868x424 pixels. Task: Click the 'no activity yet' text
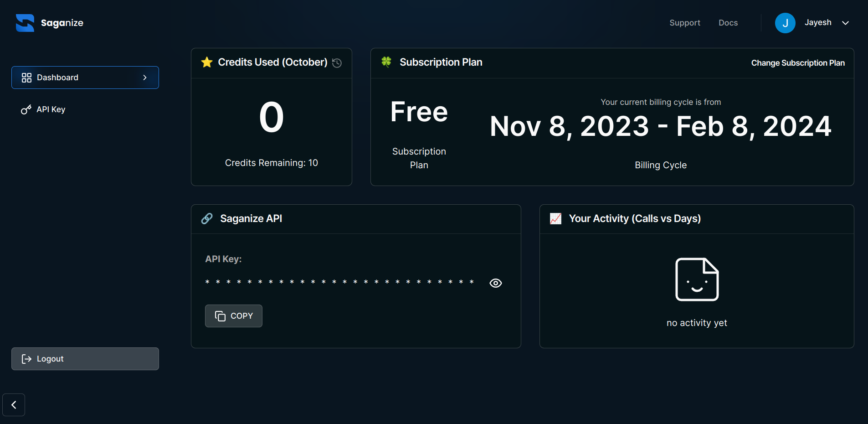click(x=697, y=323)
